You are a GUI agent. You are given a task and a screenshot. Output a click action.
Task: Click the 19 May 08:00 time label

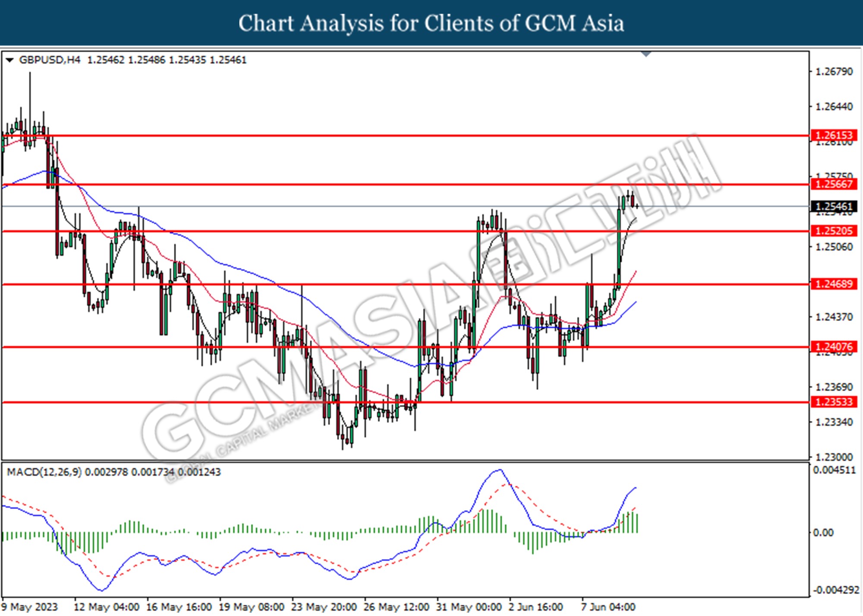click(x=252, y=607)
